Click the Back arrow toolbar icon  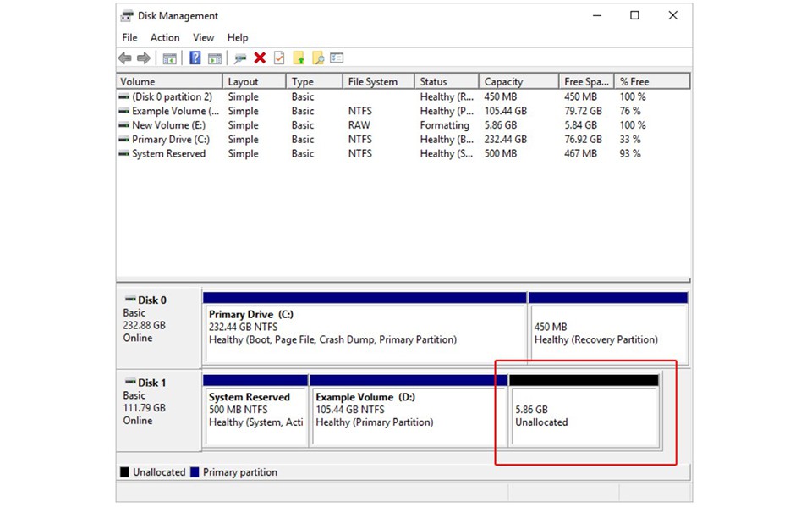125,58
